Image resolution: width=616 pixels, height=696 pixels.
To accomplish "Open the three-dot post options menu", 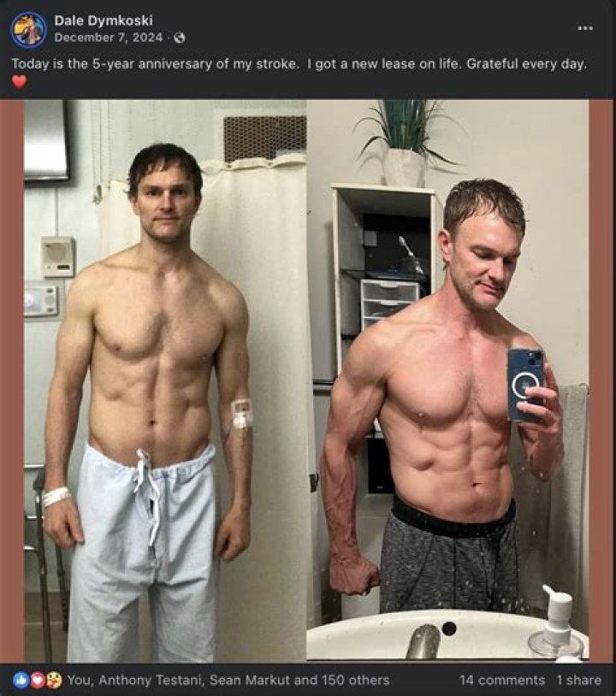I will point(585,28).
